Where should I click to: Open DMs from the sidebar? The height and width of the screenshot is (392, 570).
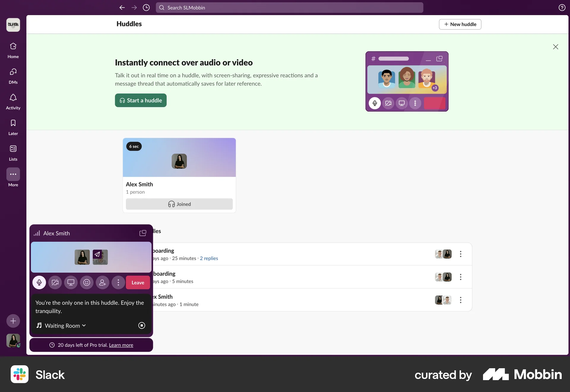[13, 76]
